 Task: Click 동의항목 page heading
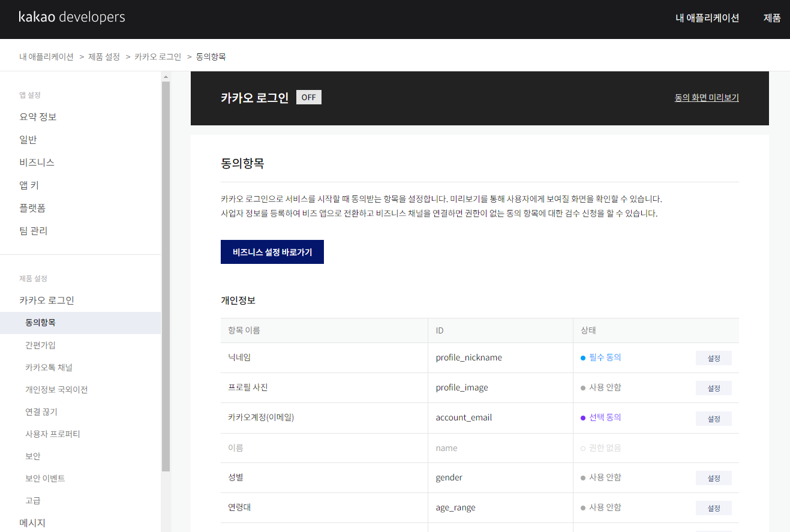[x=242, y=163]
